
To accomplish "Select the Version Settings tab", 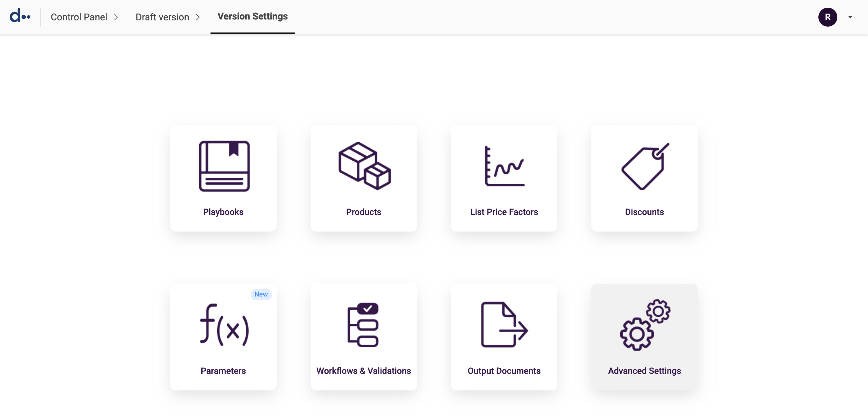I will pyautogui.click(x=252, y=16).
